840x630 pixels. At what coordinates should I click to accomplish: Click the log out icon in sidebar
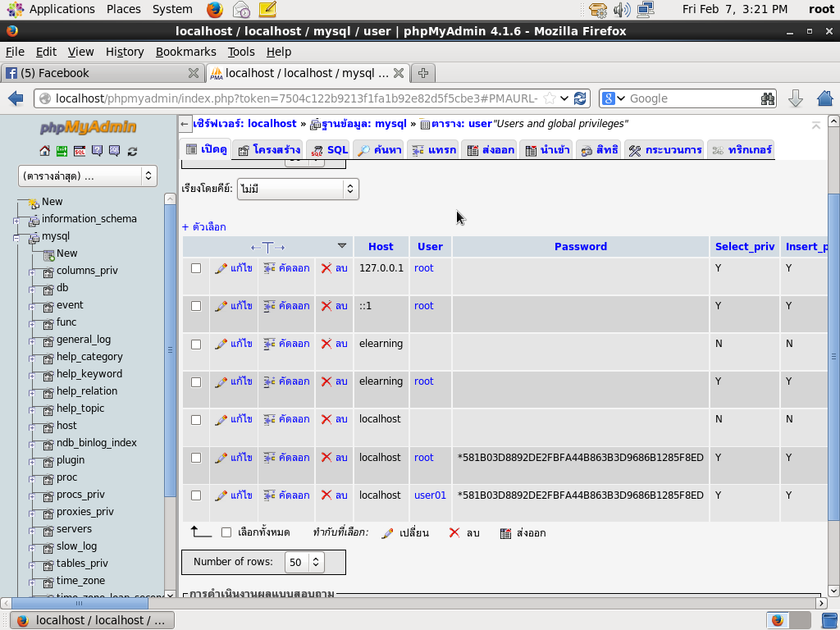click(62, 152)
